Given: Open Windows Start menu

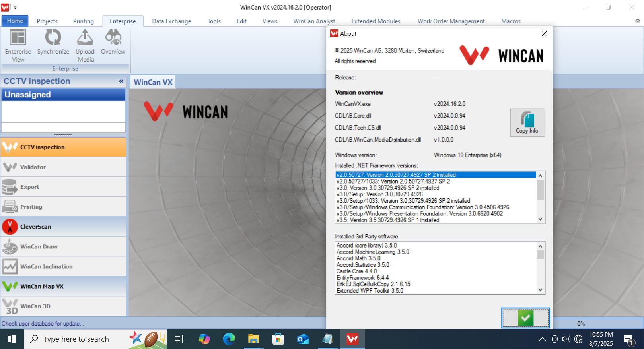Looking at the screenshot, I should click(x=12, y=339).
